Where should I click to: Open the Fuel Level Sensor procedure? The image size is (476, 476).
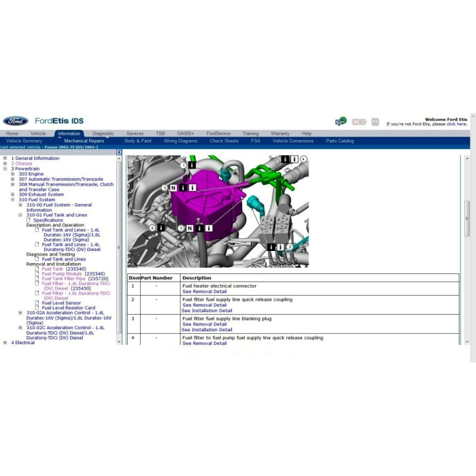tap(61, 303)
